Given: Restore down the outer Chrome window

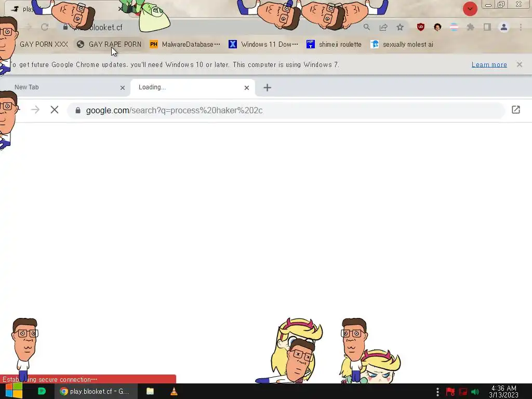Looking at the screenshot, I should 501,4.
